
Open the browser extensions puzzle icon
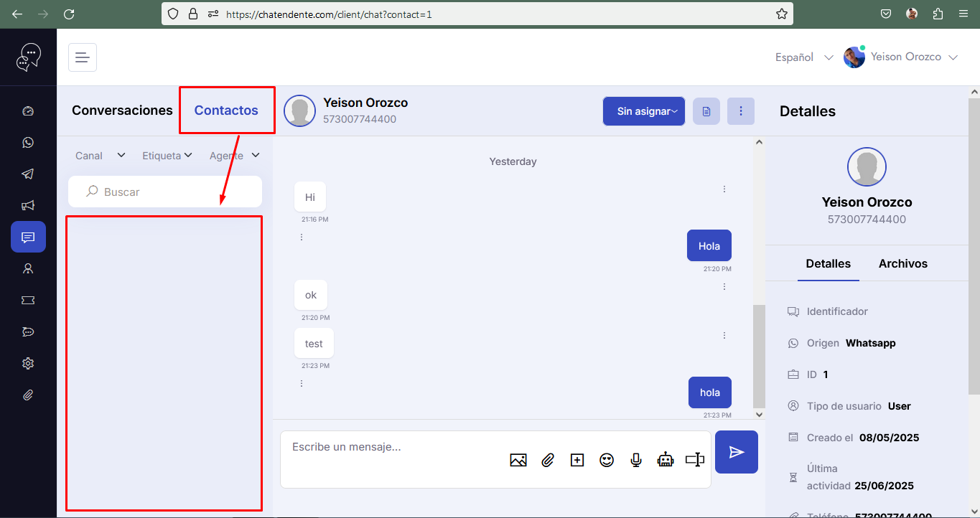point(938,14)
